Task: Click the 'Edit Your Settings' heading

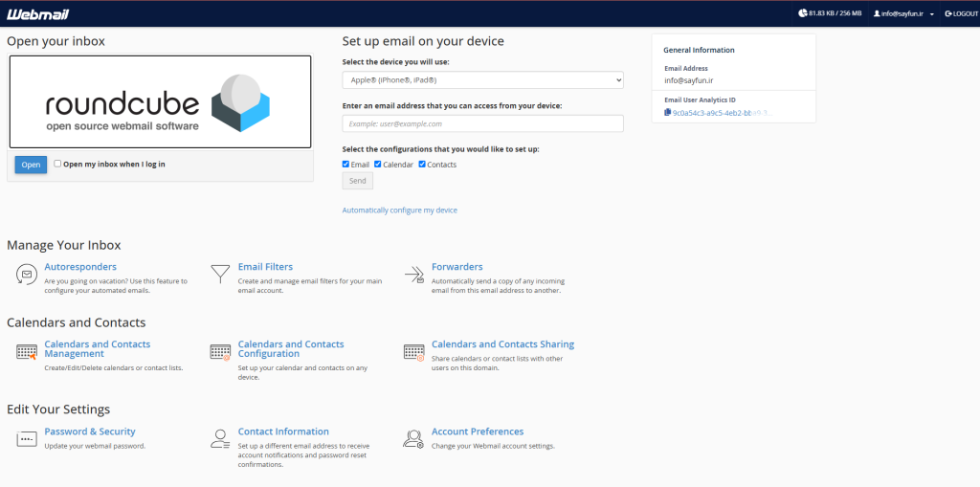Action: tap(58, 410)
